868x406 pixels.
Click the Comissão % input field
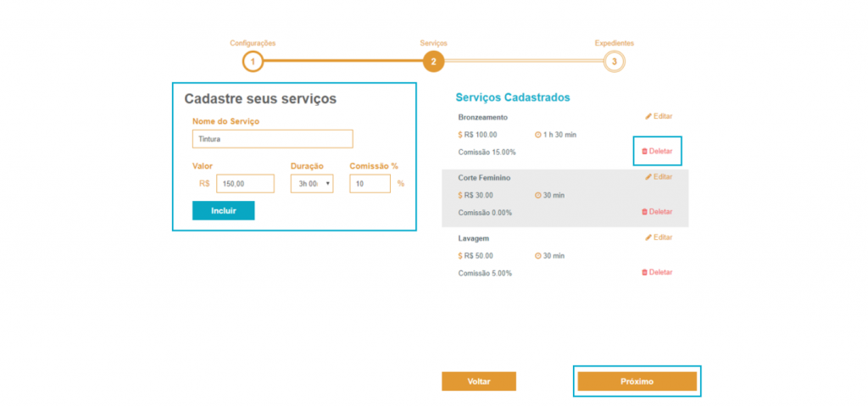click(370, 184)
